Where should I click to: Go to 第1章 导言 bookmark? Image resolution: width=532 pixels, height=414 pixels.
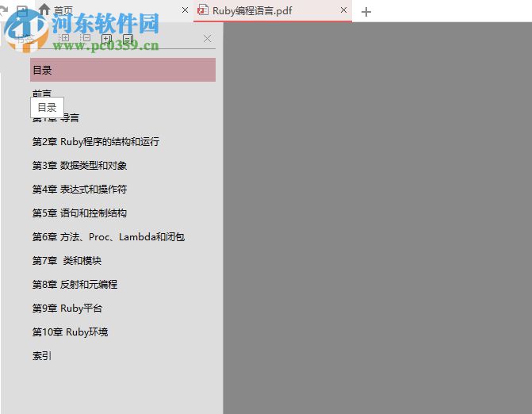(56, 117)
